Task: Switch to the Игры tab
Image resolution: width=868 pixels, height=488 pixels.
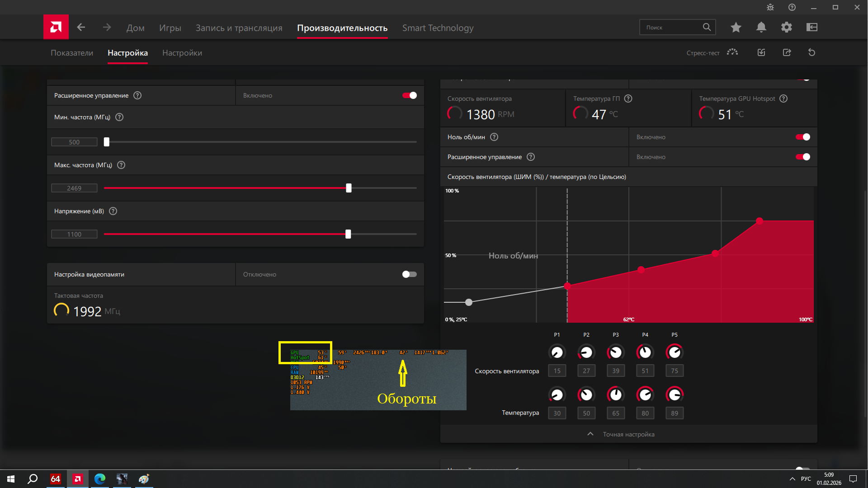Action: [170, 28]
